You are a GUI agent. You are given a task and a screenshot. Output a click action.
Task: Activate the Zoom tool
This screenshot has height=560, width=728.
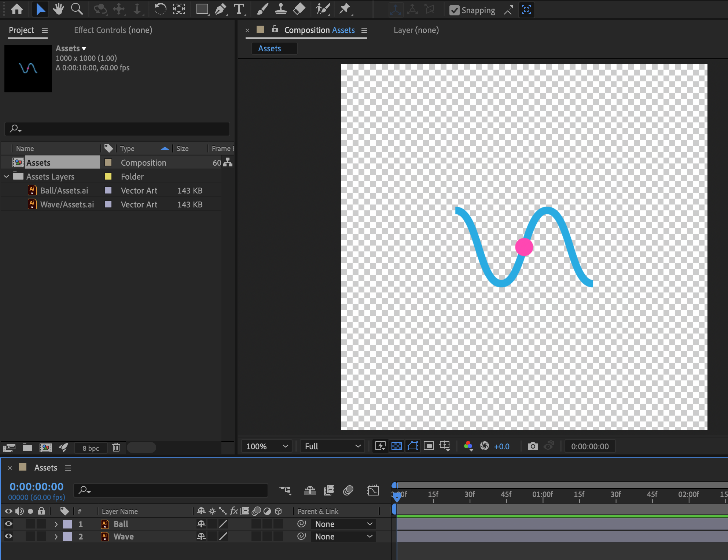(x=77, y=9)
